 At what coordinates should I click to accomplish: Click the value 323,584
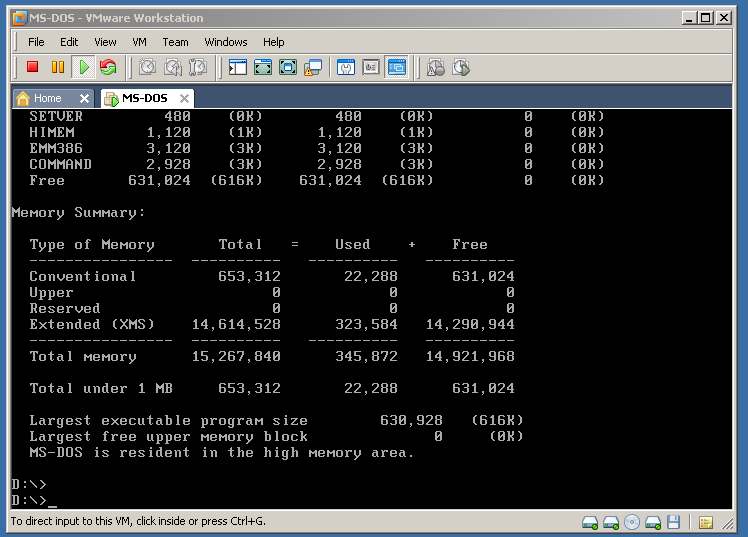366,324
